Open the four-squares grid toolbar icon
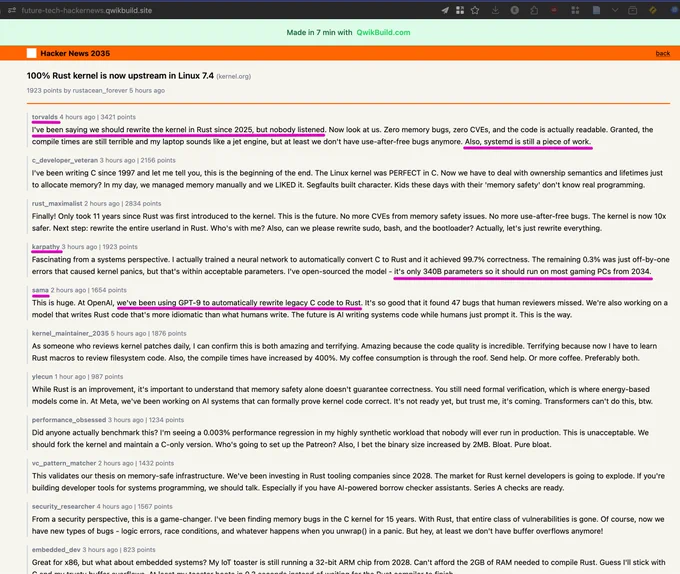 click(x=460, y=10)
